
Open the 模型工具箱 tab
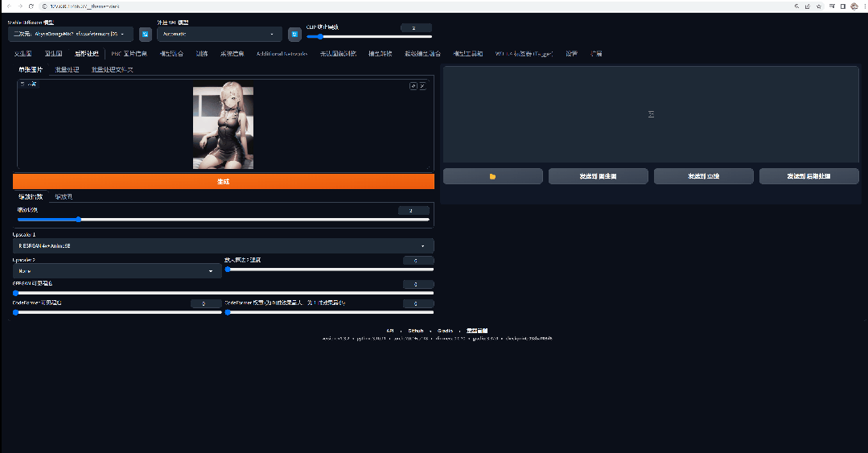pyautogui.click(x=467, y=54)
